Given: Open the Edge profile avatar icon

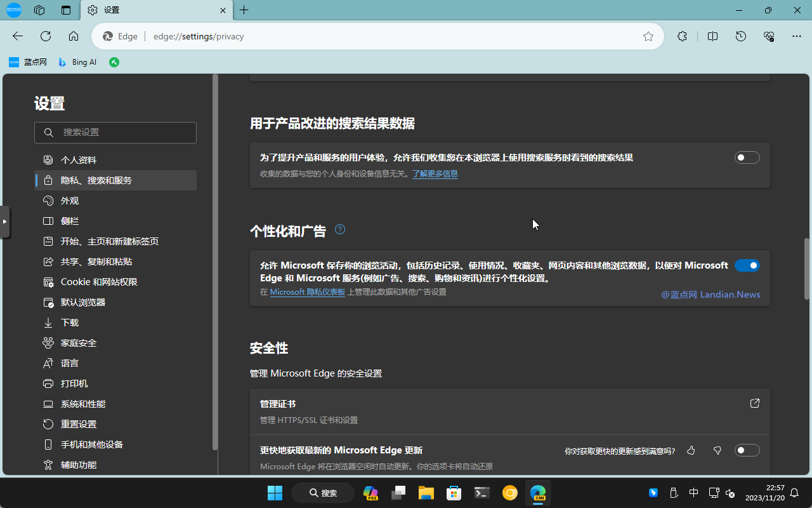Looking at the screenshot, I should tap(13, 10).
